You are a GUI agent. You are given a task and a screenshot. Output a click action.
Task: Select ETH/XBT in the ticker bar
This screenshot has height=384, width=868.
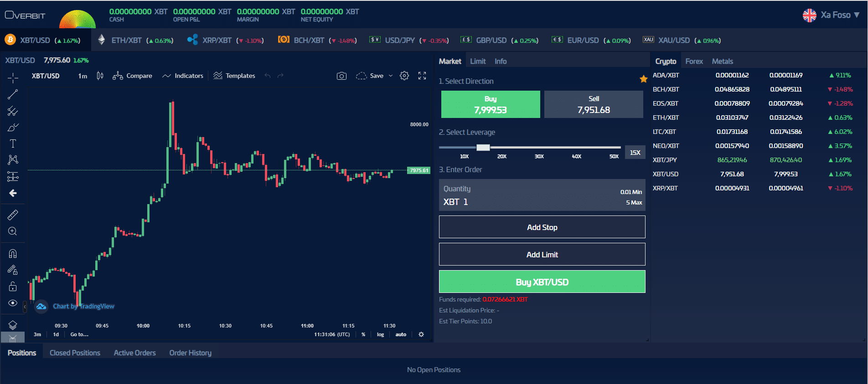pyautogui.click(x=136, y=40)
